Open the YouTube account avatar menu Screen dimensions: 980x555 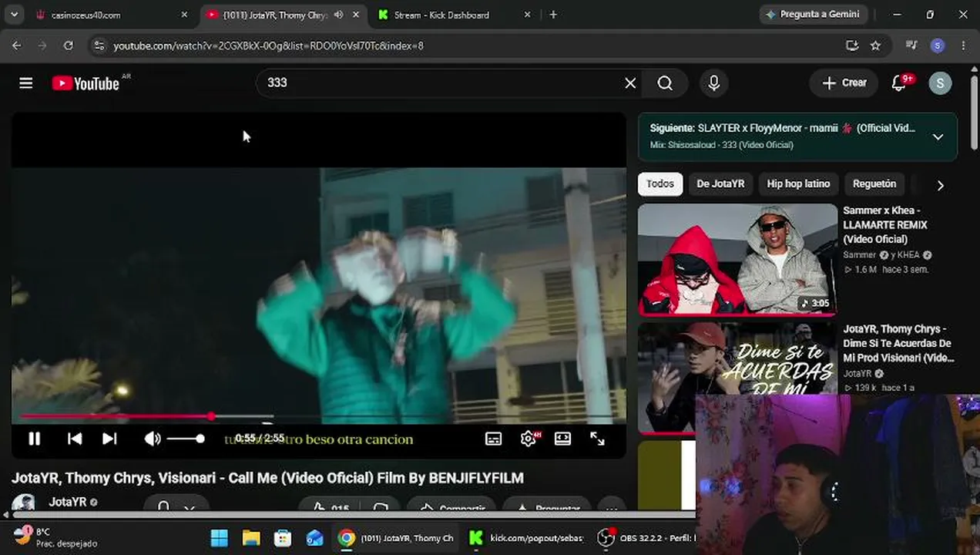(940, 83)
